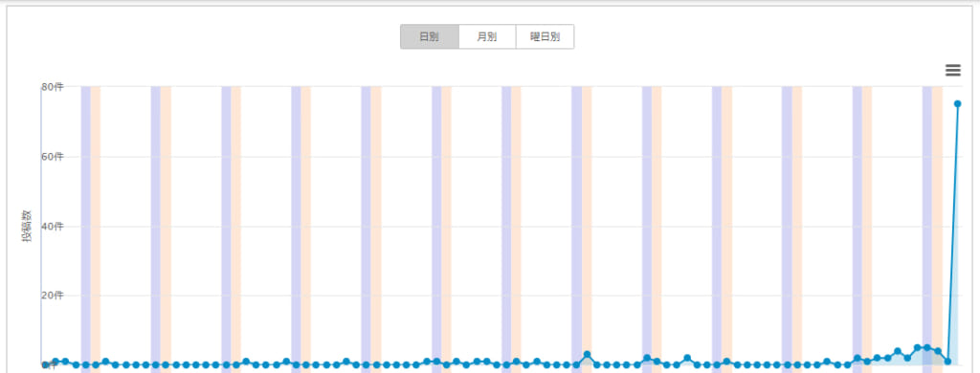This screenshot has width=980, height=373.
Task: Click the 80件 horizontal gridline
Action: point(500,86)
